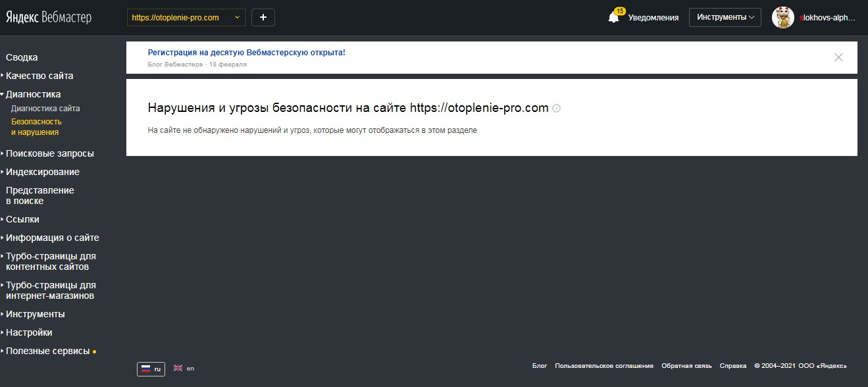868x387 pixels.
Task: Open the blog post about Вебмастерская registration
Action: click(x=247, y=53)
